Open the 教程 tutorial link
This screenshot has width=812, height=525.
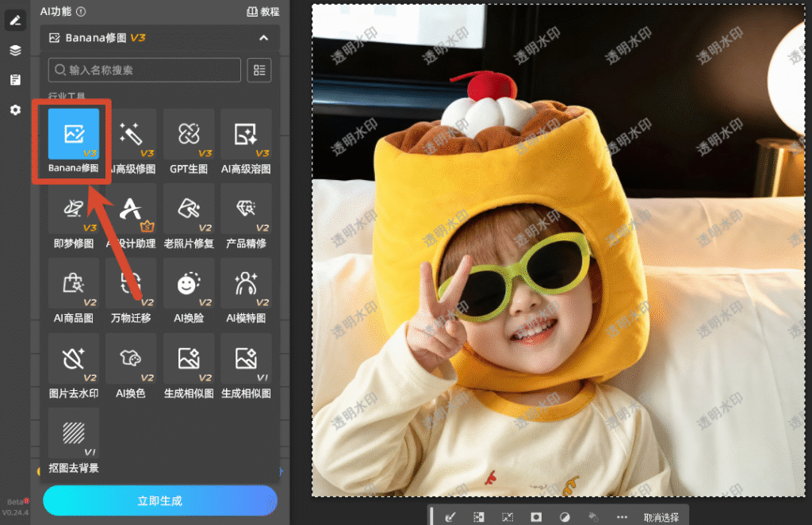263,11
